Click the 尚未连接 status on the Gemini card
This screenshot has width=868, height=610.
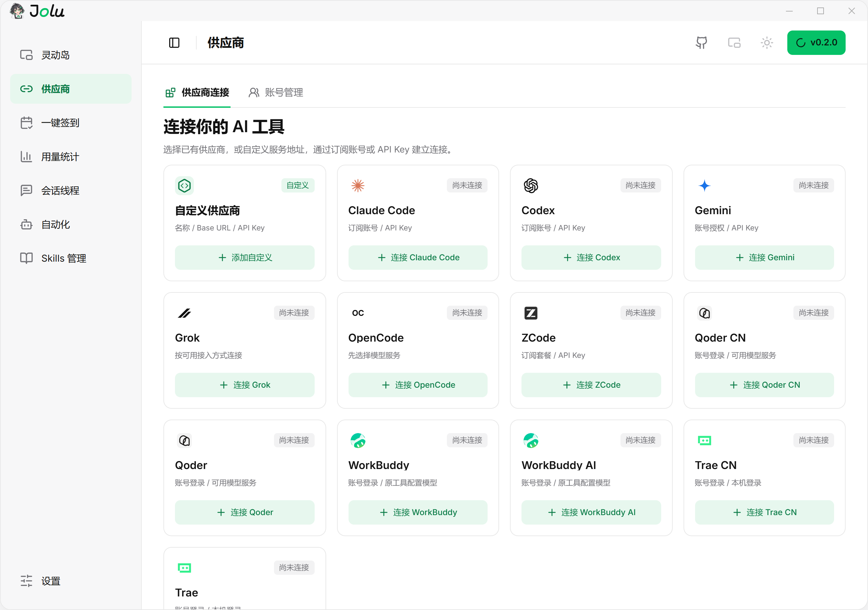[x=813, y=186]
